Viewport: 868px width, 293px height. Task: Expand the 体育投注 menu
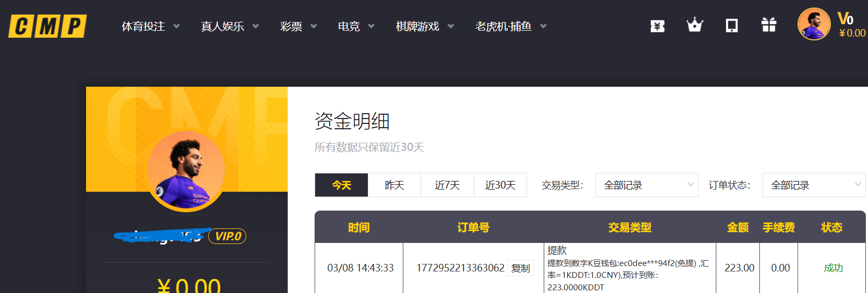pos(151,26)
